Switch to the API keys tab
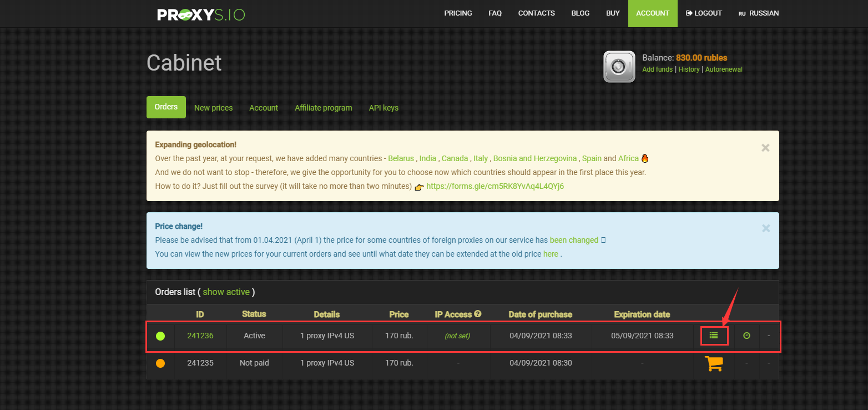This screenshot has height=410, width=868. (383, 108)
